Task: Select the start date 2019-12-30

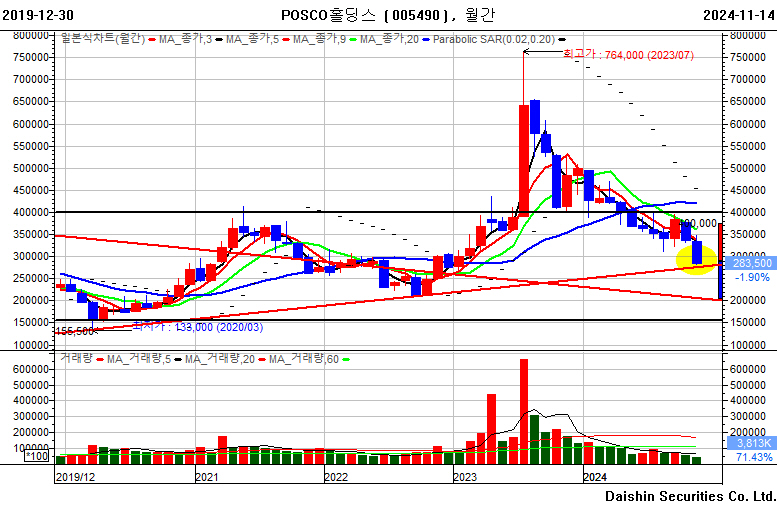Action: tap(38, 15)
